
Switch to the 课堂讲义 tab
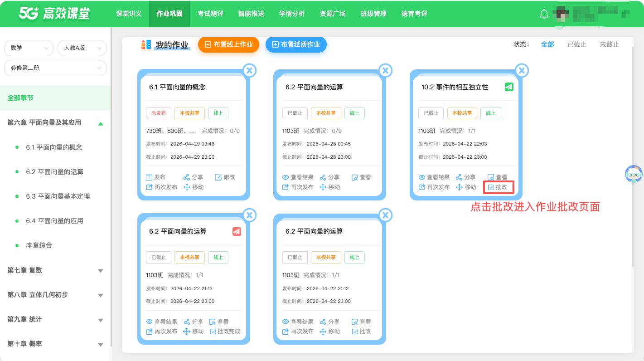click(x=129, y=14)
